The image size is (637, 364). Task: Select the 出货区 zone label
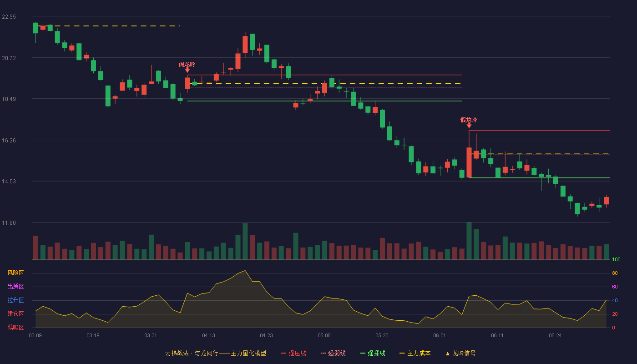pyautogui.click(x=15, y=287)
